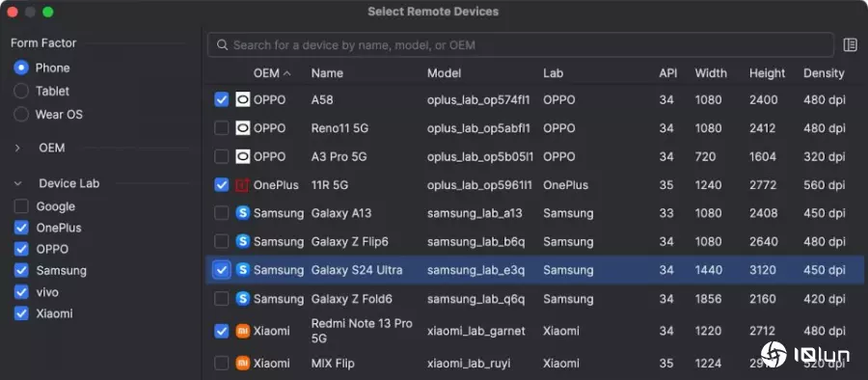Sort by the Height column header
868x380 pixels.
coord(768,73)
